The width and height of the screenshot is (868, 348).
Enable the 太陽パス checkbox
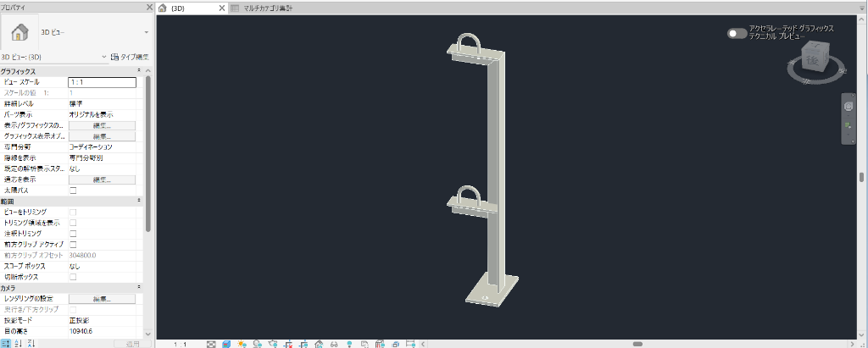pos(73,191)
